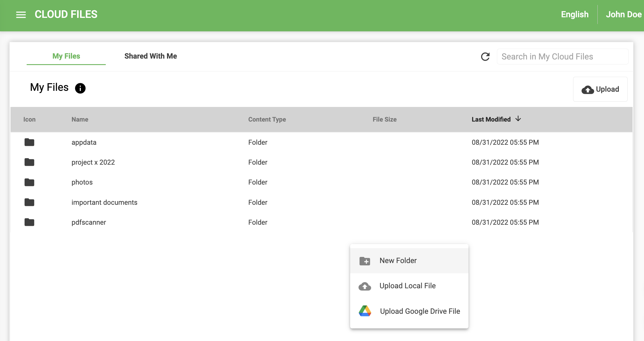Switch to the Shared With Me tab
The image size is (644, 341).
(151, 56)
